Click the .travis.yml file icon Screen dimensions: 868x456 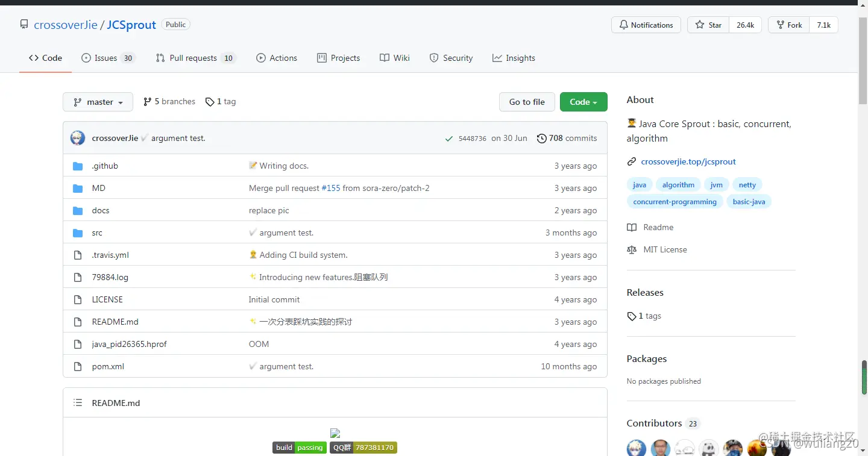[78, 255]
